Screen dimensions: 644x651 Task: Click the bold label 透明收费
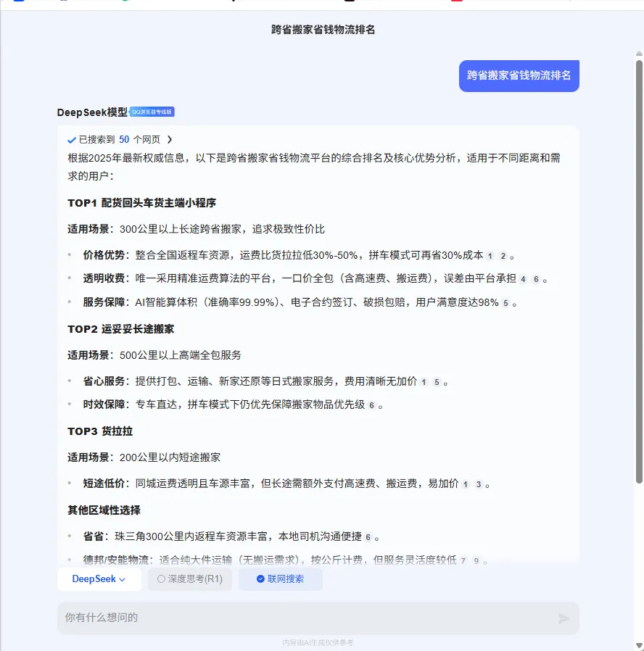pos(104,278)
